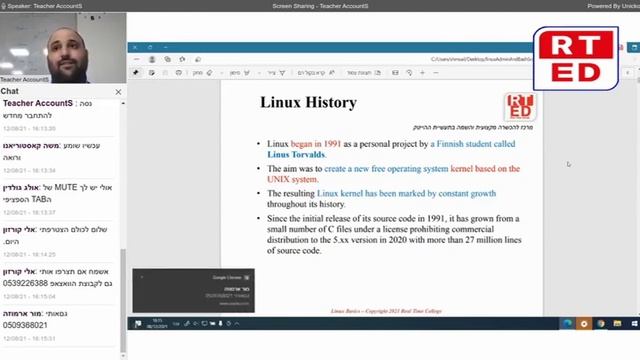The image size is (640, 360).
Task: Start Read aloud in PDF toolbar
Action: (316, 73)
